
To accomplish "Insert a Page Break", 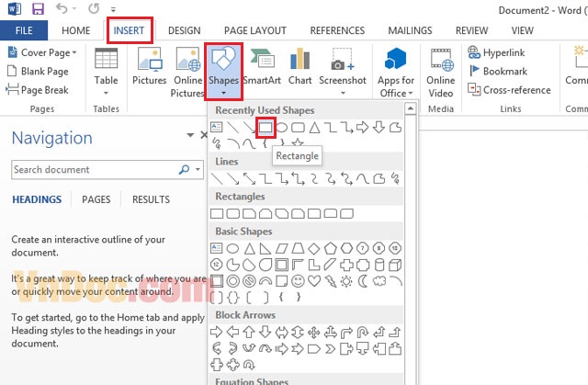I will click(x=37, y=90).
